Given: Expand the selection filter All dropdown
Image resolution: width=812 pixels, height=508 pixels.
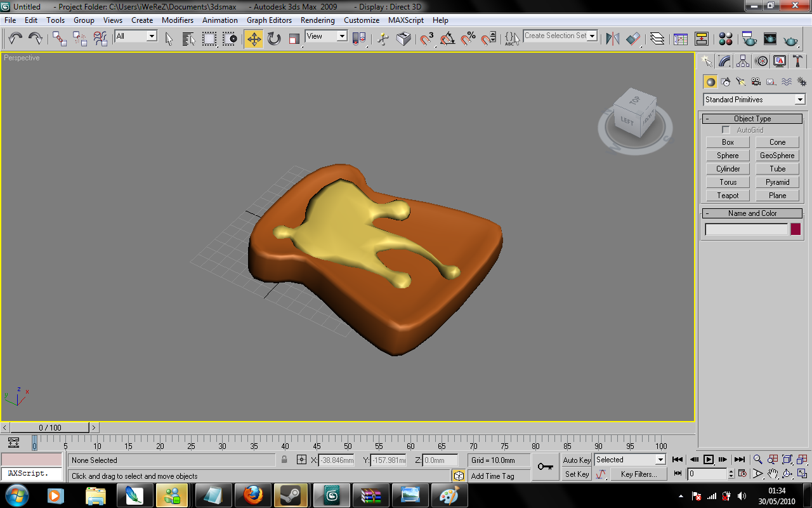Looking at the screenshot, I should [x=136, y=37].
